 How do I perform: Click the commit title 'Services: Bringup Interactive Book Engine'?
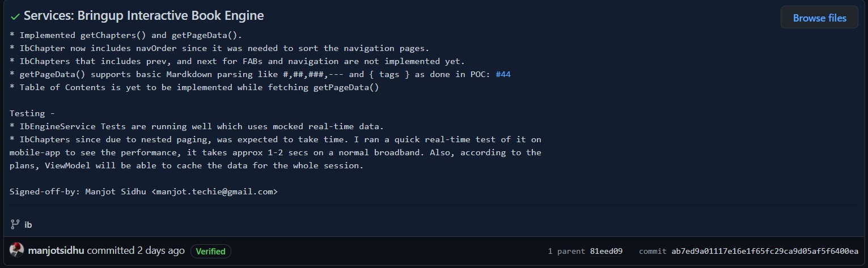143,16
